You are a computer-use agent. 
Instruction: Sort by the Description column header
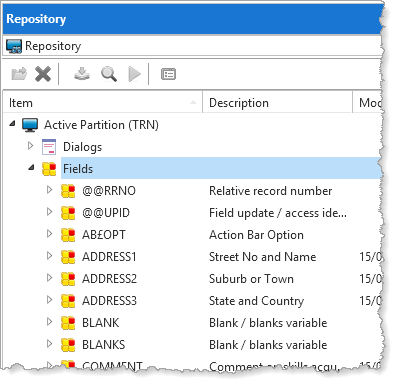[277, 103]
